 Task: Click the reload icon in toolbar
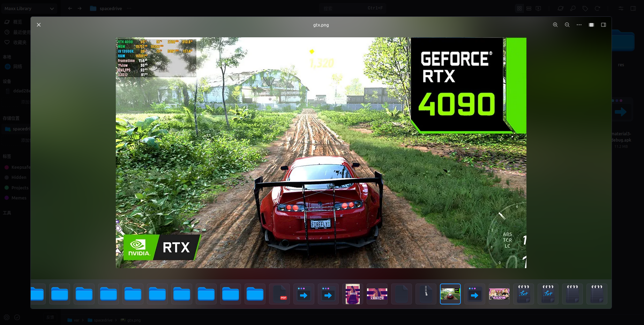(x=597, y=8)
